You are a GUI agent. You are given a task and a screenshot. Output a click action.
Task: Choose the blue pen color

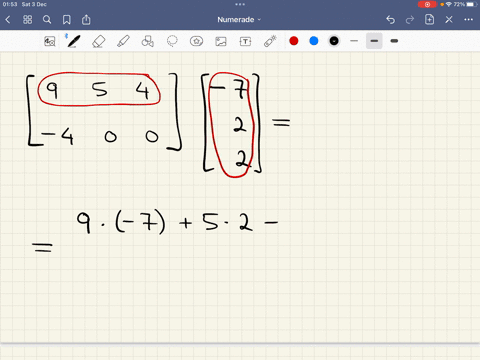314,41
